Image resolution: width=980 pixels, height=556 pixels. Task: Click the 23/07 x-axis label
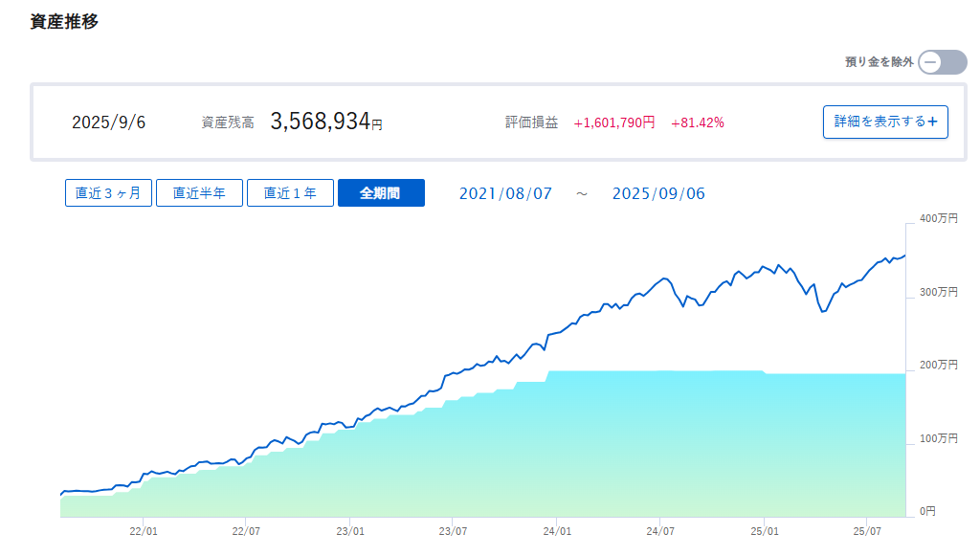pyautogui.click(x=453, y=532)
